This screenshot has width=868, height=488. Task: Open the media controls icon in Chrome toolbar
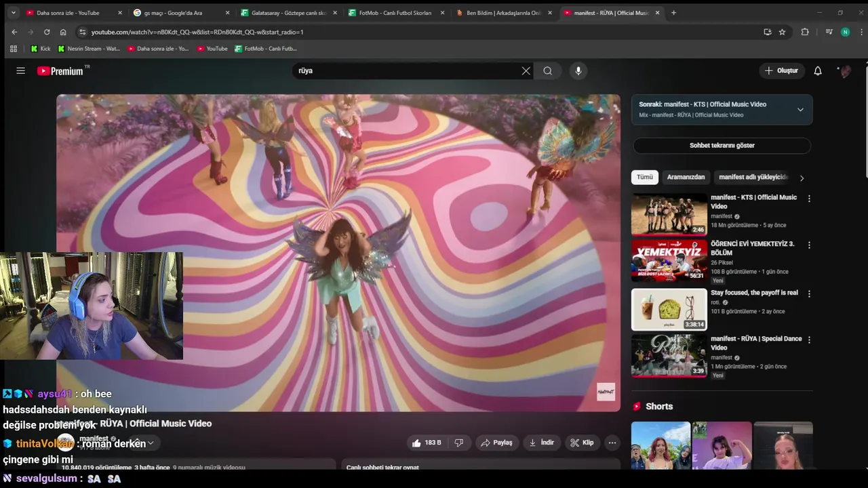pyautogui.click(x=829, y=32)
